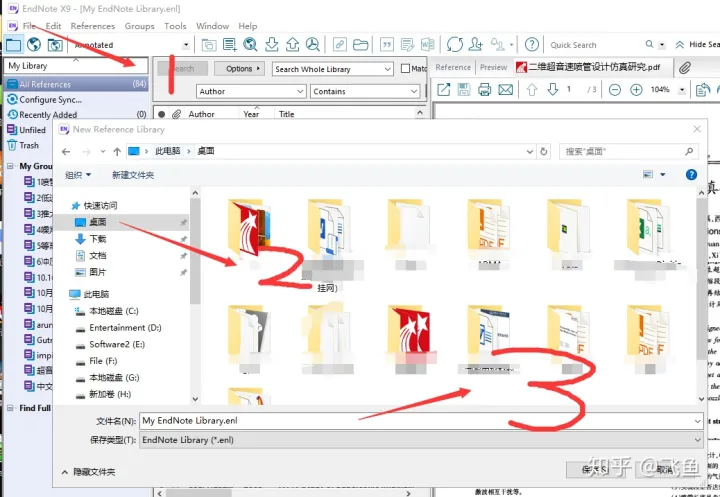720x497 pixels.
Task: Click Share Library person-plus icon
Action: click(476, 45)
